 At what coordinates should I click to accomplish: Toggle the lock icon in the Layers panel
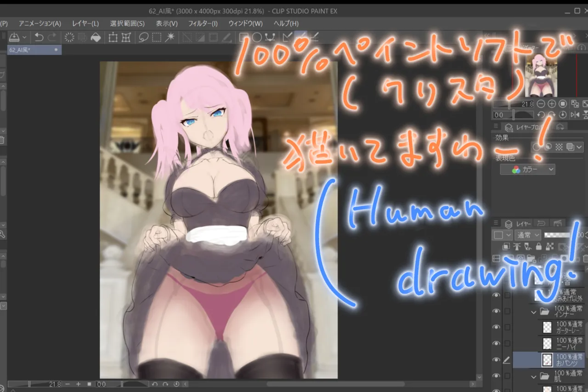538,247
